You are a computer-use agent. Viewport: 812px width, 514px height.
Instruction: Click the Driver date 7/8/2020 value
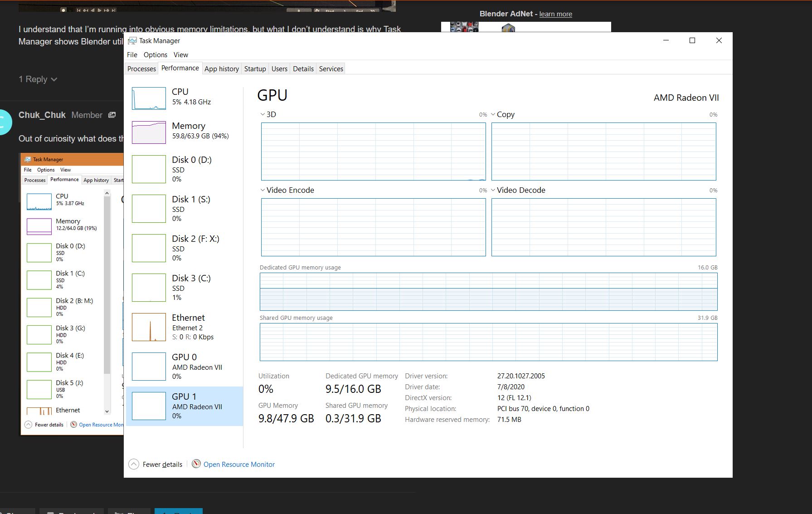pyautogui.click(x=511, y=387)
